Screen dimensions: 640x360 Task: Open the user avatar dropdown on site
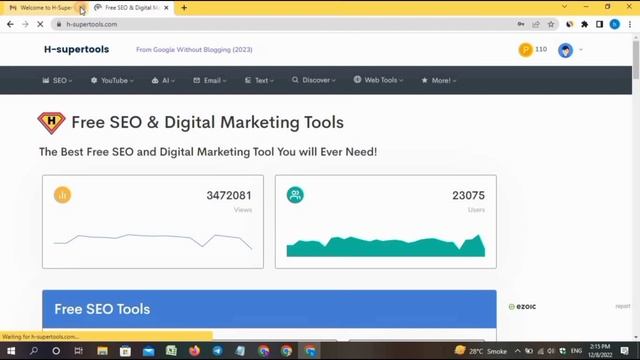point(571,50)
